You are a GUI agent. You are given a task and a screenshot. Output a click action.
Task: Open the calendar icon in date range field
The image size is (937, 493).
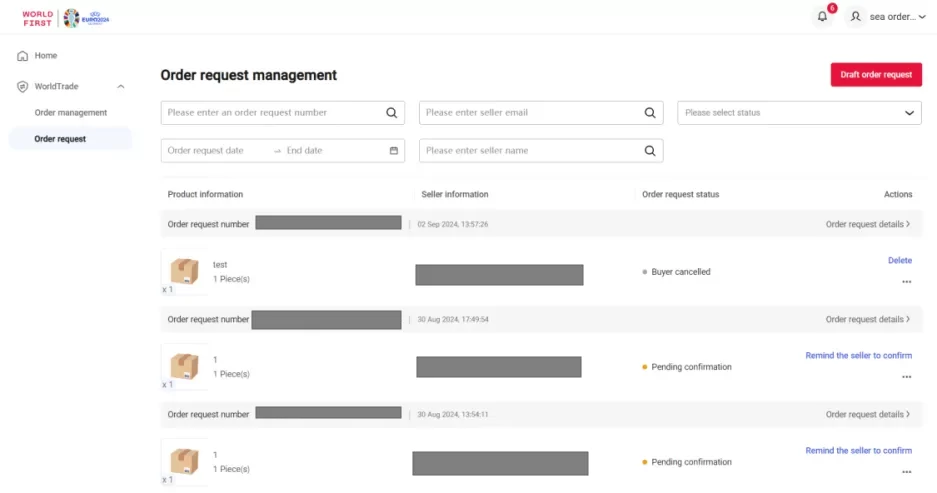tap(393, 151)
